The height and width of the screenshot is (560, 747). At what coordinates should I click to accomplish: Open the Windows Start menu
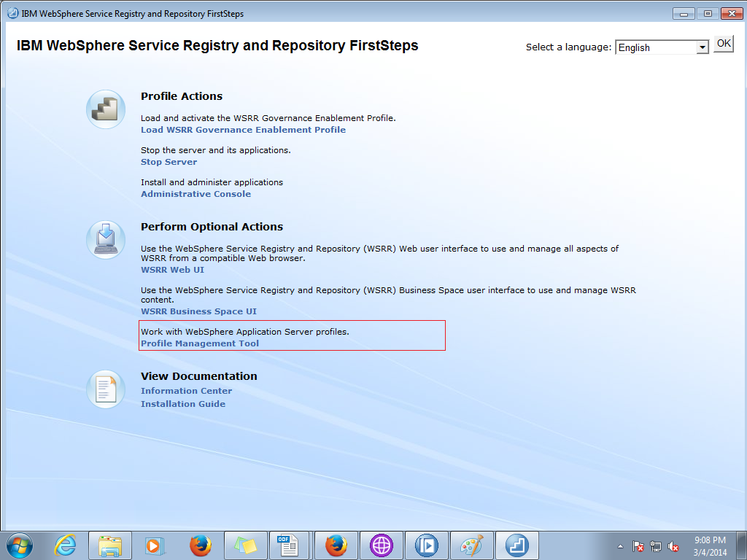pyautogui.click(x=20, y=545)
